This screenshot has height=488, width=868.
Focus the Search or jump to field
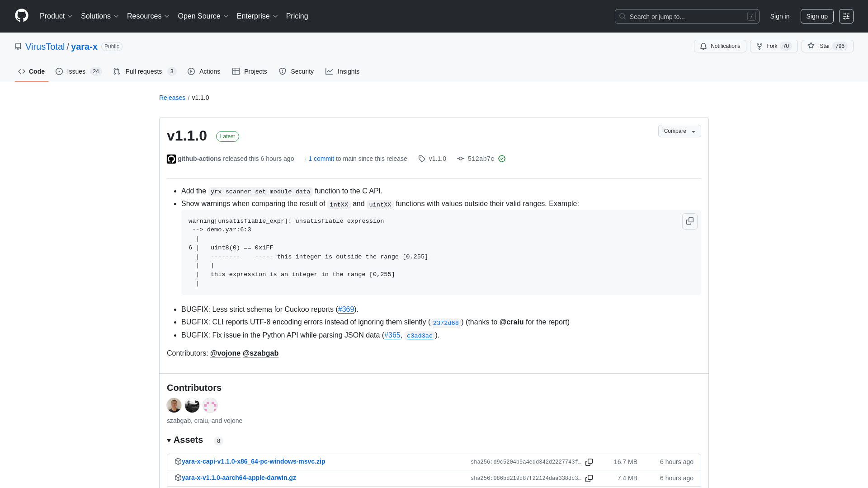(x=687, y=16)
